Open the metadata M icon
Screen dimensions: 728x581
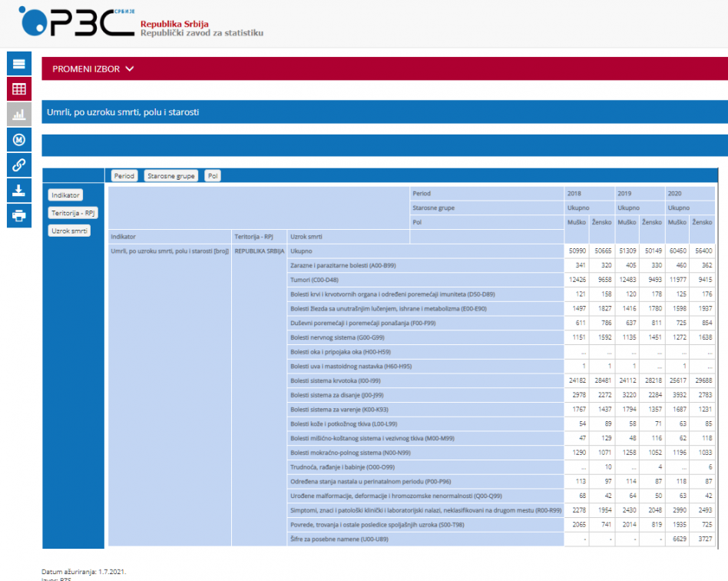click(x=19, y=139)
